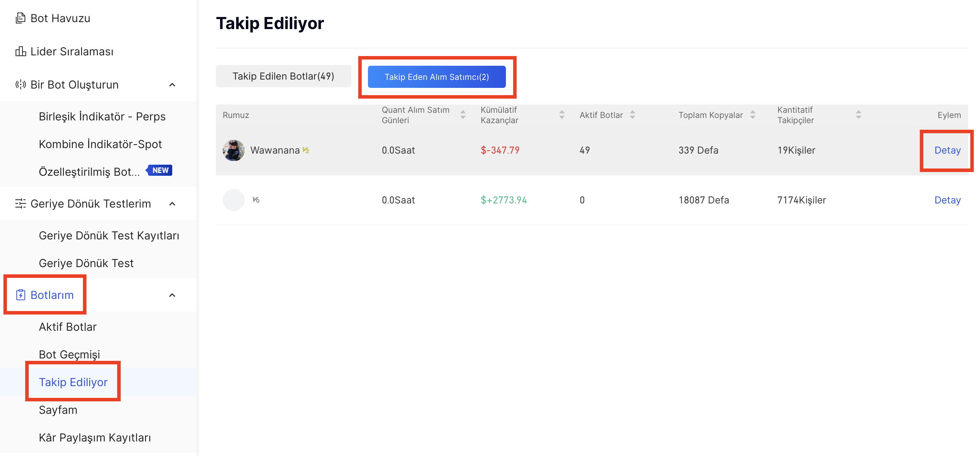Collapse the Geriye Dönük Testlerim section

point(172,204)
